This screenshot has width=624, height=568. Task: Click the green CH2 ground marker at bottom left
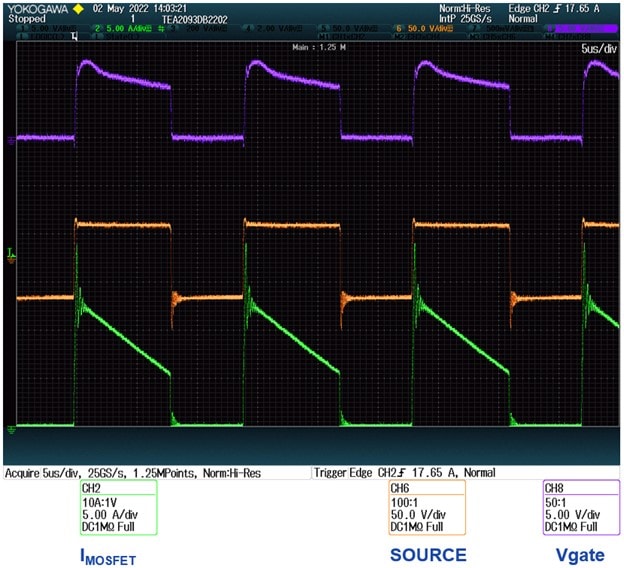coord(9,429)
